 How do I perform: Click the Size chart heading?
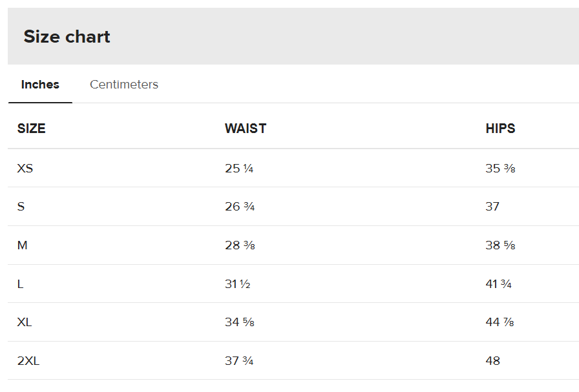pos(67,37)
